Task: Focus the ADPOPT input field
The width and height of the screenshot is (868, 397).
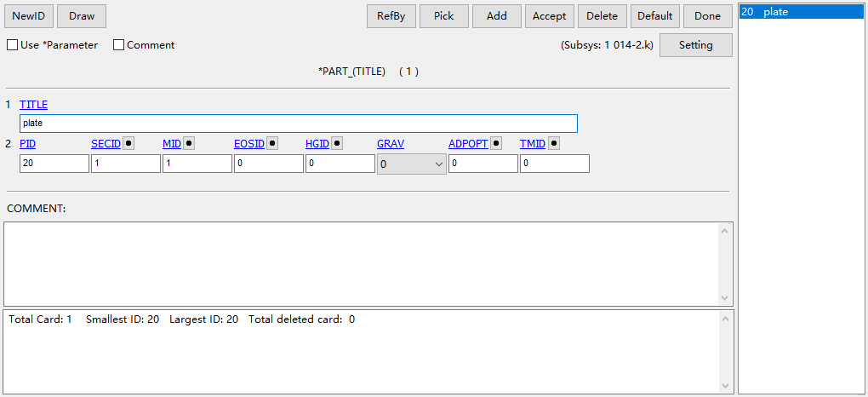Action: 483,164
